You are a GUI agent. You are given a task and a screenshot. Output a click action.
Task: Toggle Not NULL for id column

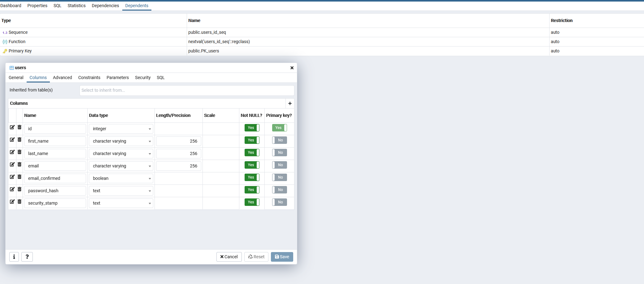point(252,128)
